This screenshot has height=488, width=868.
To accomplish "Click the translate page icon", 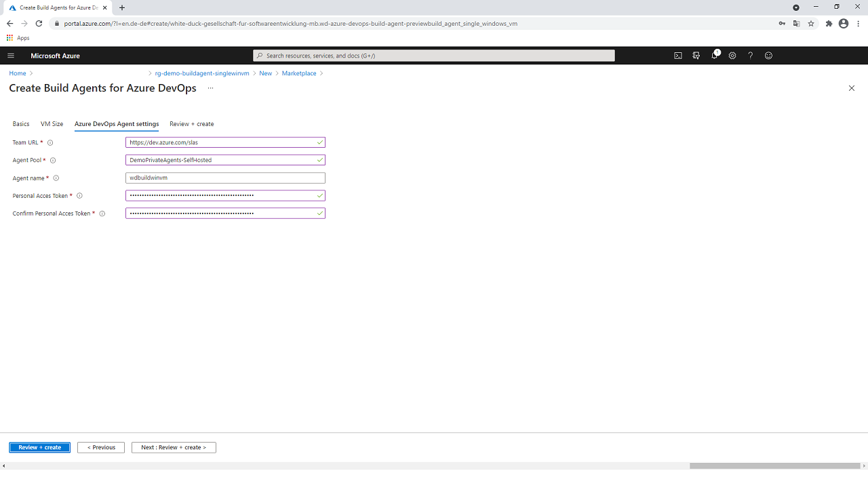I will pos(797,23).
